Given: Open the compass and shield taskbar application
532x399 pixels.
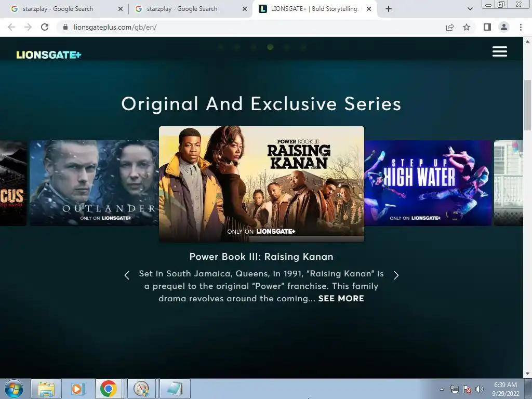Looking at the screenshot, I should point(141,389).
